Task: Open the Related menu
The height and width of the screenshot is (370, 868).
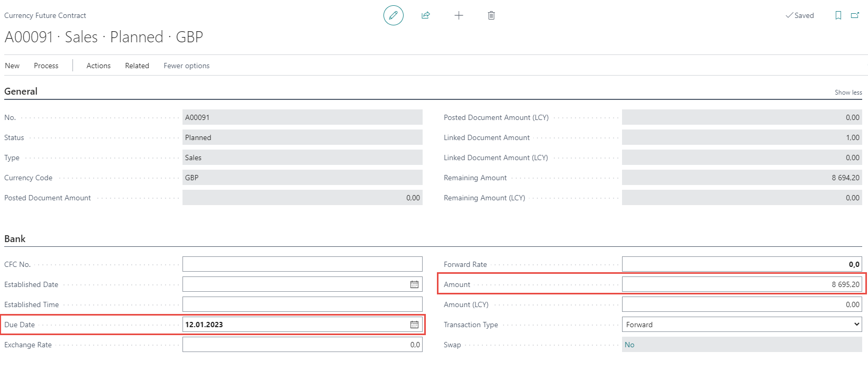Action: 137,66
